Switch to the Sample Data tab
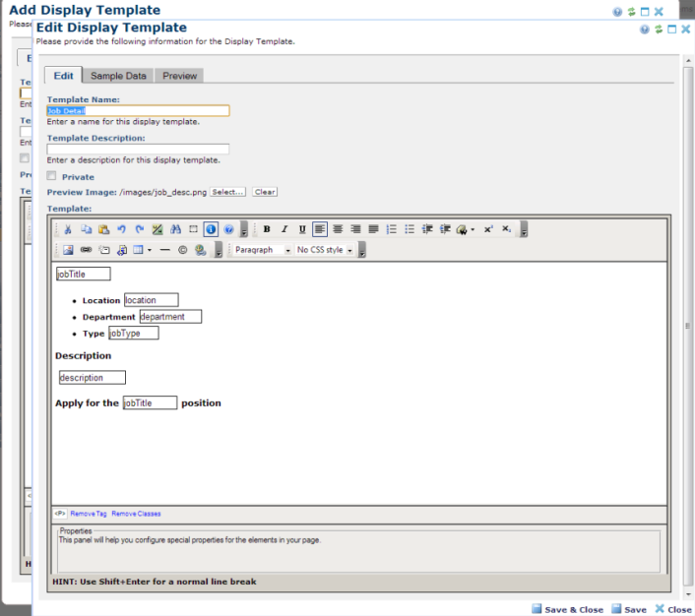Screen dimensions: 695x616 point(118,76)
